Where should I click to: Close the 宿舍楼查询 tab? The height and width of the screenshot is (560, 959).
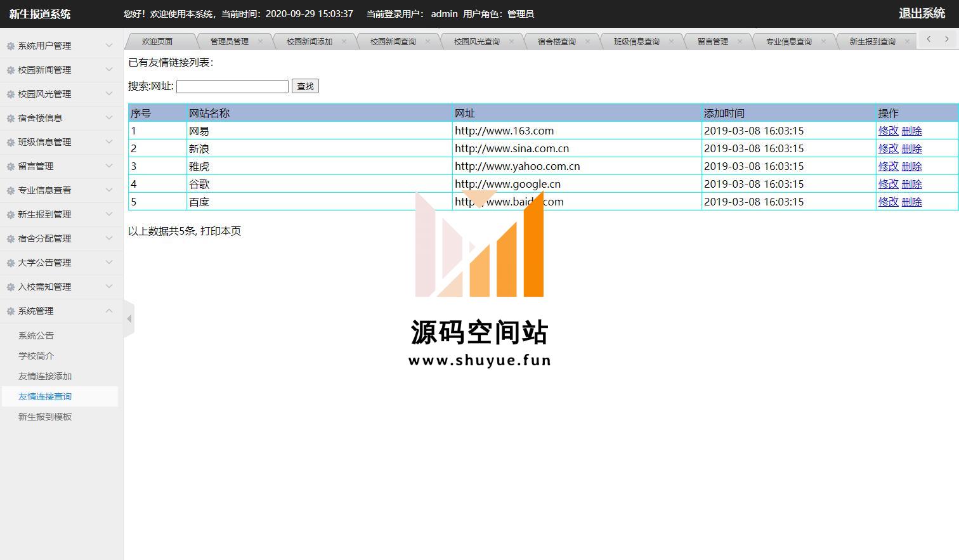(x=587, y=41)
